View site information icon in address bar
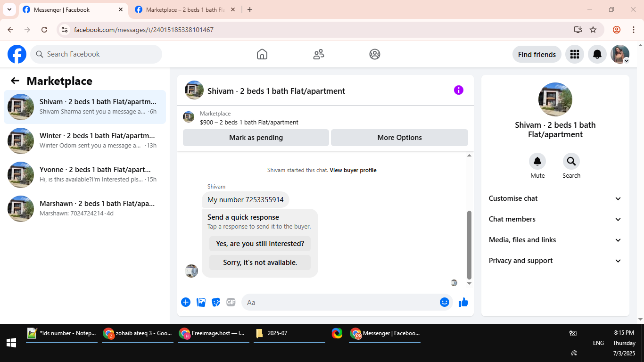The image size is (644, 362). pos(65,30)
